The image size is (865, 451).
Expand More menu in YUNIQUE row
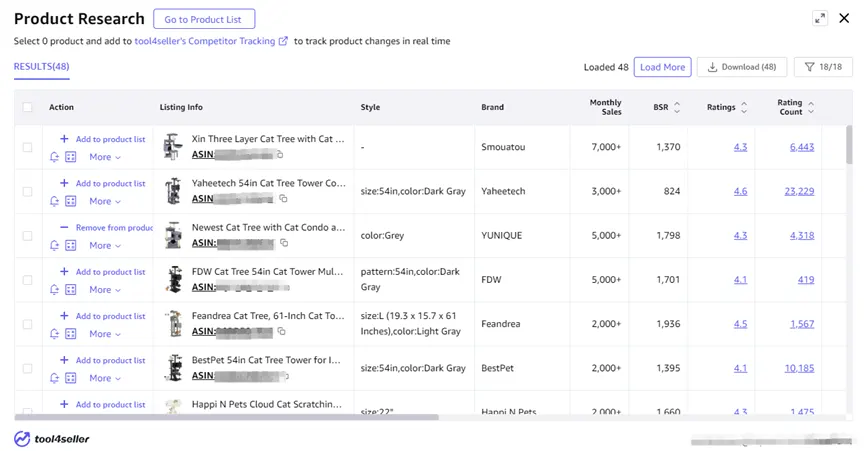tap(105, 245)
